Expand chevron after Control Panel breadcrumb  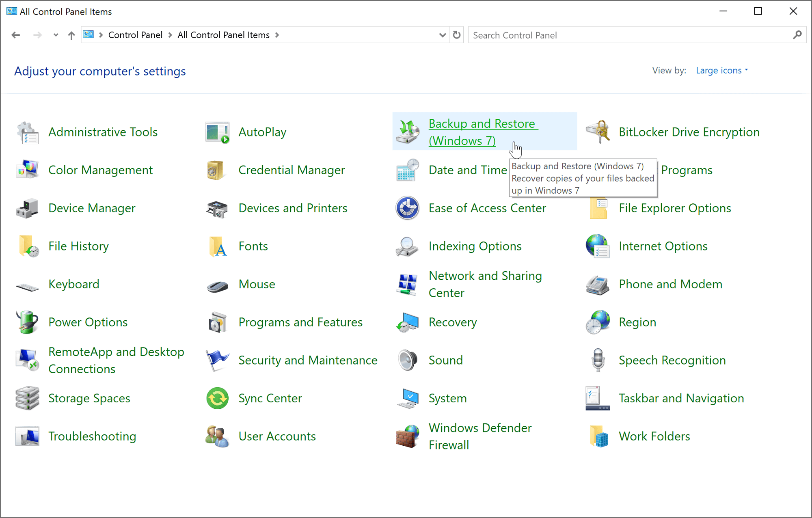pyautogui.click(x=170, y=35)
